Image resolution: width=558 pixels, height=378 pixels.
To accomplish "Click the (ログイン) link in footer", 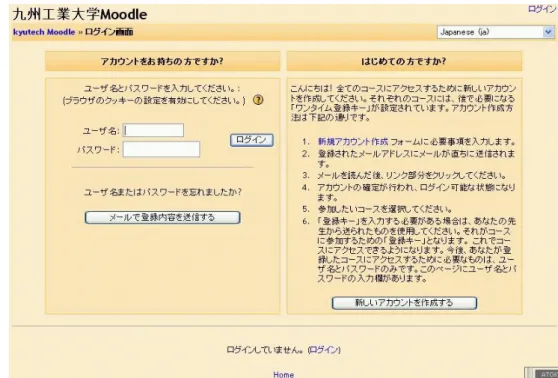I will click(x=324, y=350).
